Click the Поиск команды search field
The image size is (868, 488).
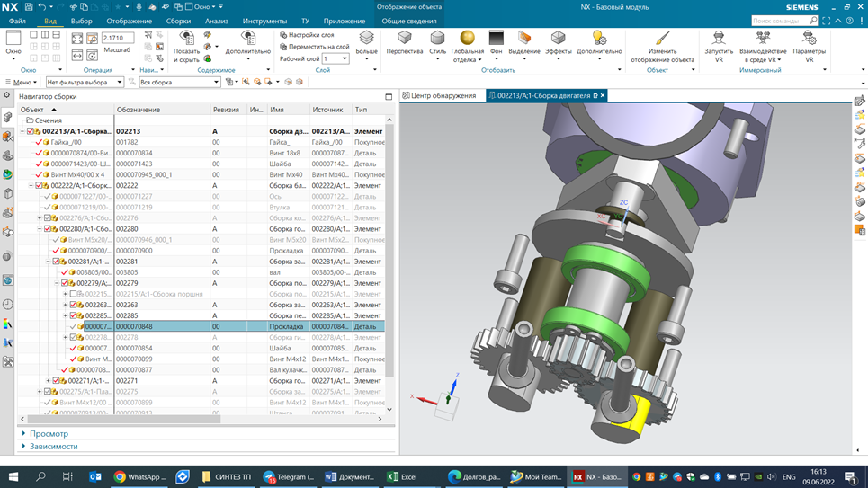tap(784, 21)
